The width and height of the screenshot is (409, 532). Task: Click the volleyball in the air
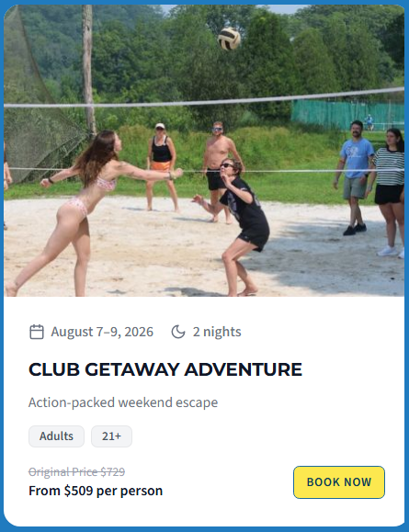click(x=229, y=39)
